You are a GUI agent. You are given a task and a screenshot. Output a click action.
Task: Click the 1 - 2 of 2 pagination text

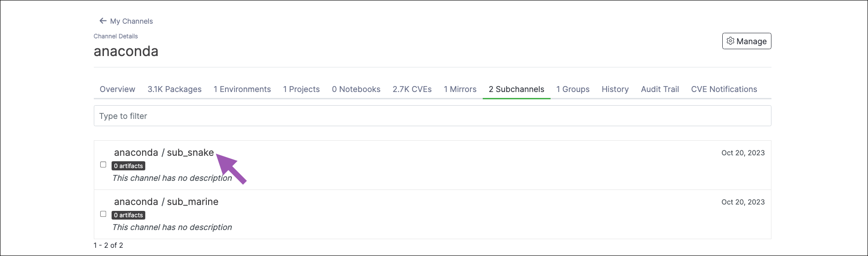point(108,245)
